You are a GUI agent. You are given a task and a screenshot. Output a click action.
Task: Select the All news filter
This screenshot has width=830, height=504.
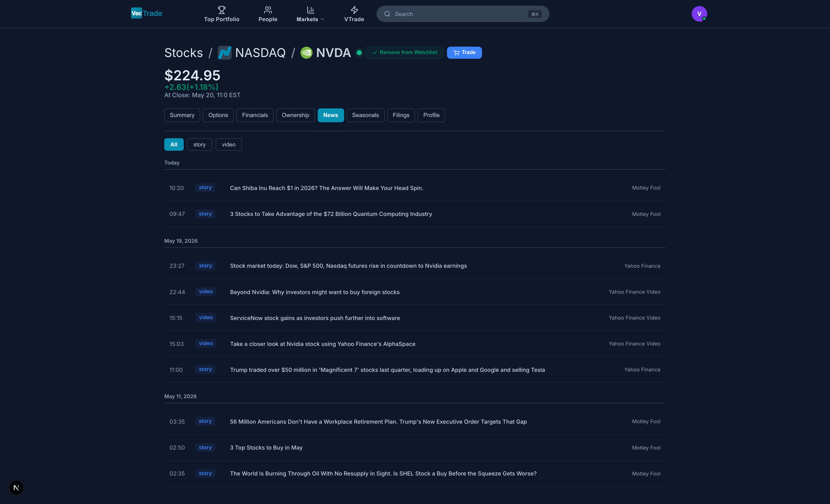click(174, 145)
